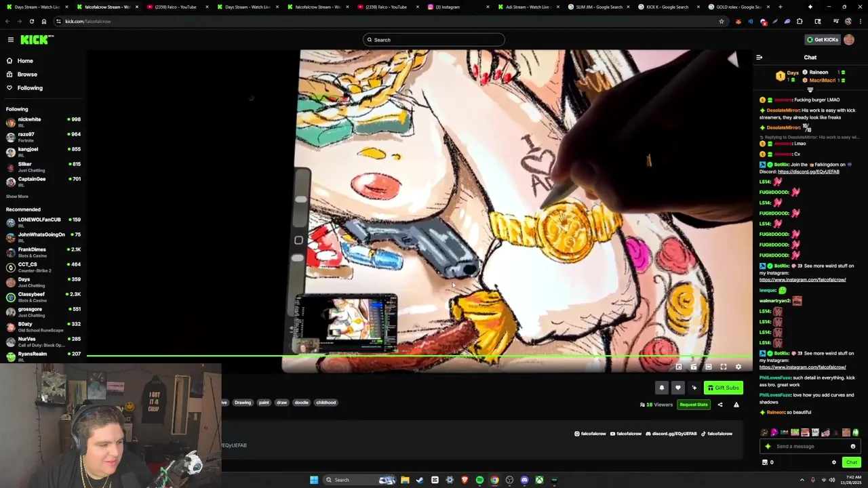Click Send a message input
The height and width of the screenshot is (488, 868).
[810, 447]
